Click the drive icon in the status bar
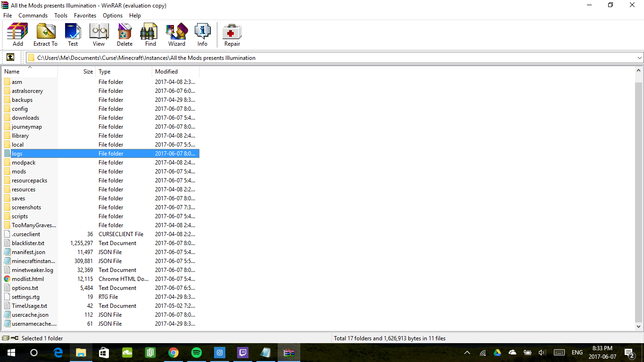644x362 pixels. tap(6, 338)
